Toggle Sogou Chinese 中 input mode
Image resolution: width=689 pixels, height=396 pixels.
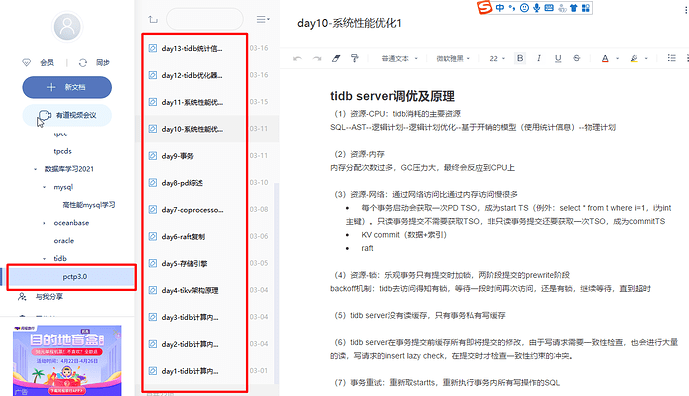pos(500,8)
